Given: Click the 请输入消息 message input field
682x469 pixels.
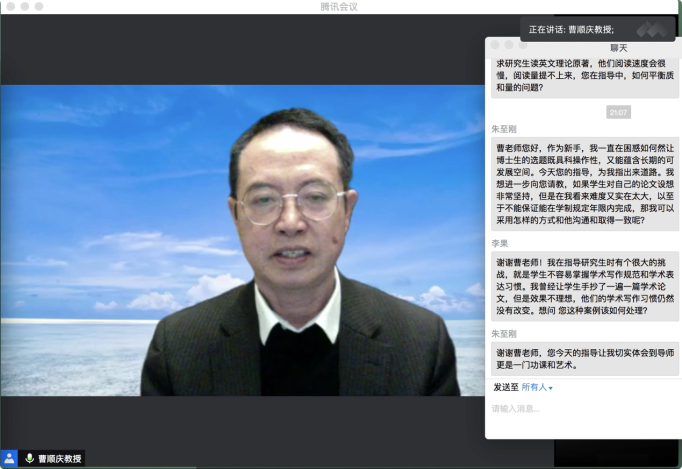Looking at the screenshot, I should pos(580,409).
